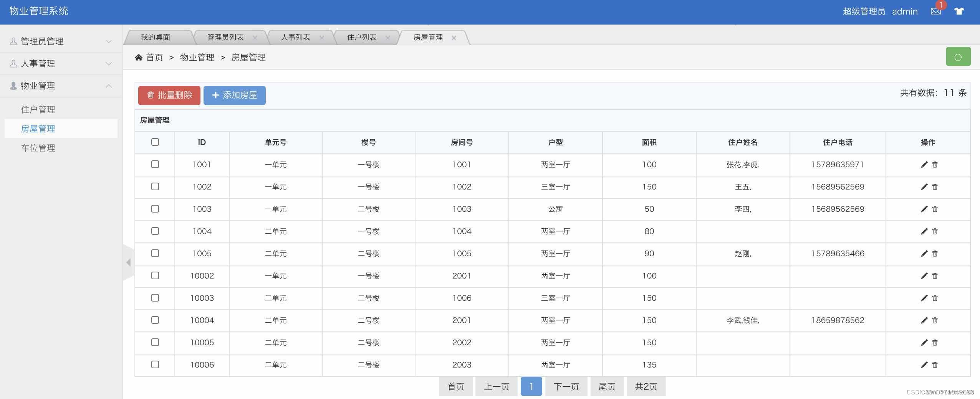
Task: Click the admin username in header
Action: tap(905, 12)
